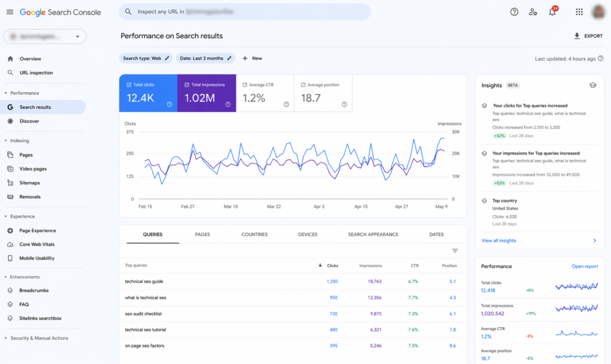Enable the Average position checkbox
This screenshot has width=611, height=364.
coord(303,85)
